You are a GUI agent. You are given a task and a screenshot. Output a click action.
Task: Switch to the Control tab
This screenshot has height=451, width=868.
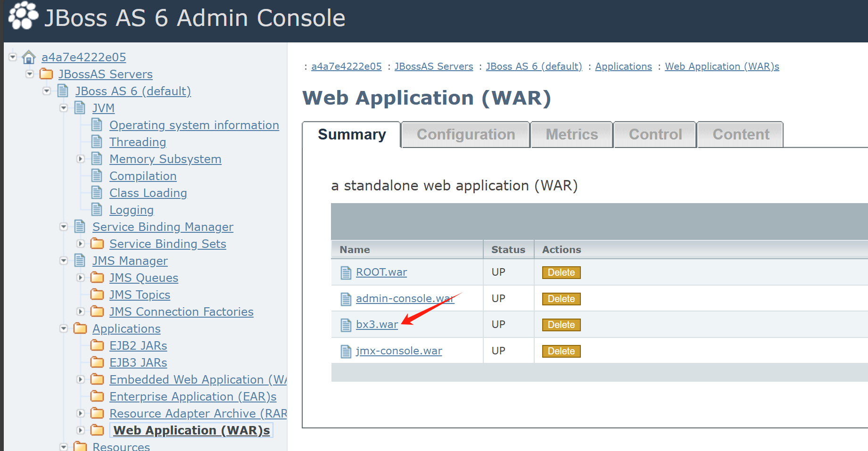pyautogui.click(x=655, y=135)
